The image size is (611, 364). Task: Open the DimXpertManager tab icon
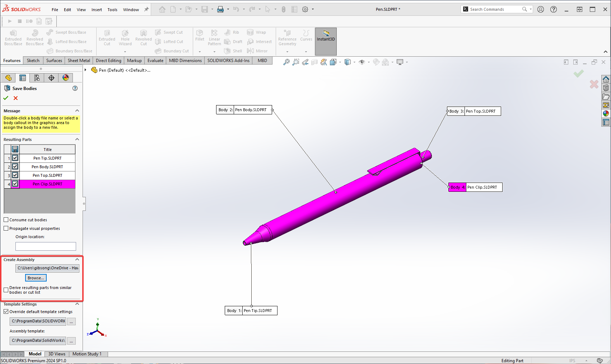[51, 78]
